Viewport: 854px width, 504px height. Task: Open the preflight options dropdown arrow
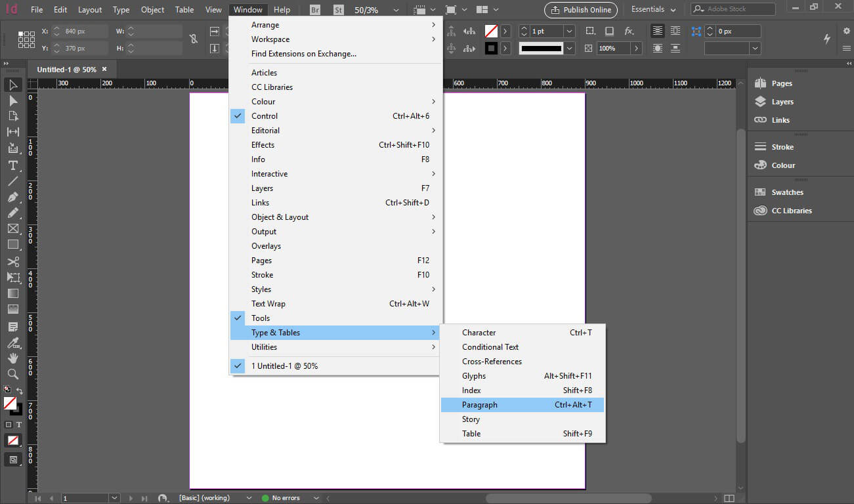(316, 498)
